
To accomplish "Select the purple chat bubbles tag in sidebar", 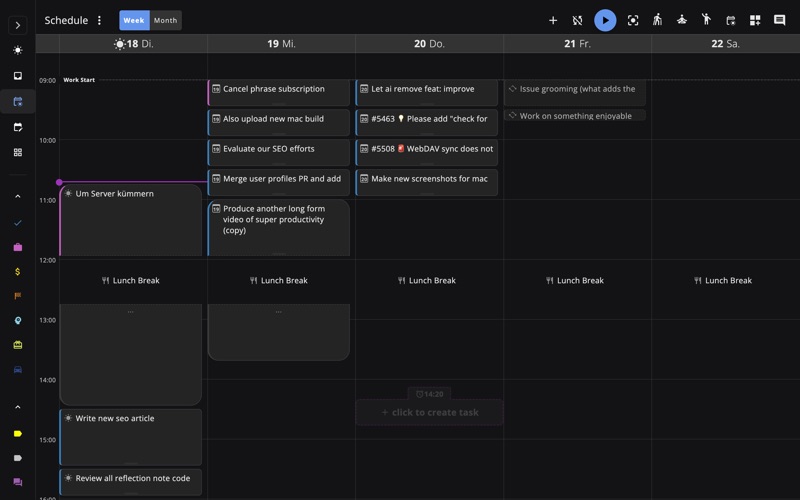I will [18, 482].
